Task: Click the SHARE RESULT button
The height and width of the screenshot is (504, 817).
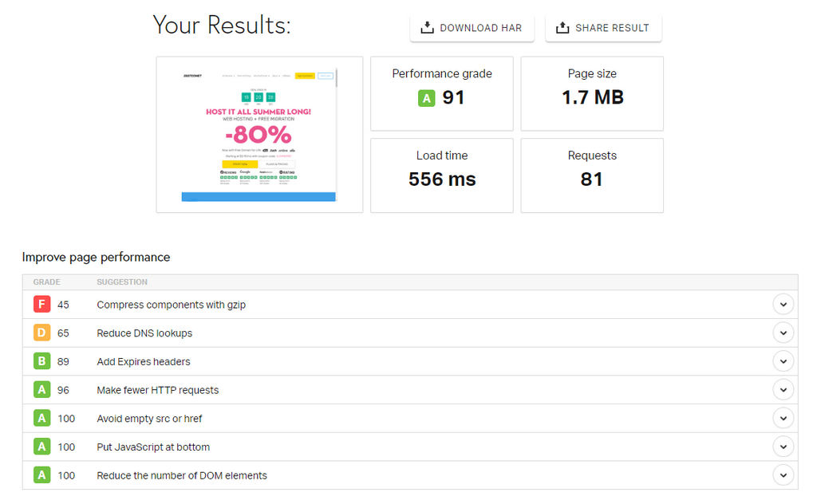Action: coord(603,27)
